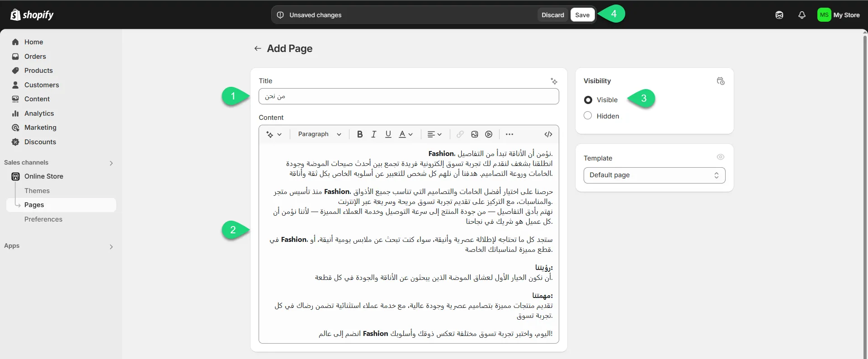Screen dimensions: 868x359
Task: Toggle italic formatting
Action: point(374,134)
